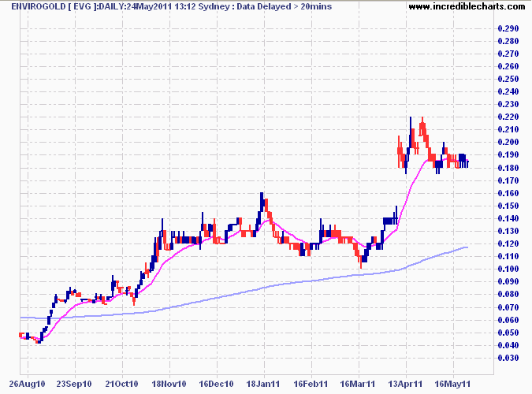Open the www.incrediblecharts.com link

pos(468,7)
